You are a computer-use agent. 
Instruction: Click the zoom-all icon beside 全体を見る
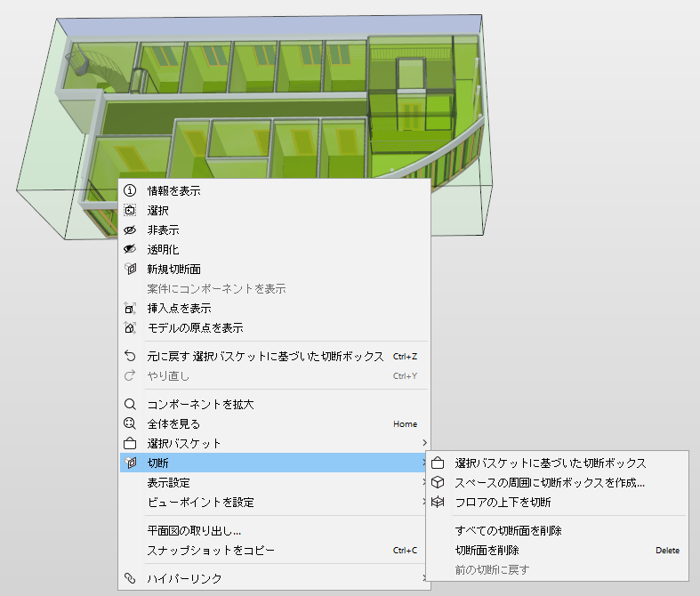click(130, 423)
